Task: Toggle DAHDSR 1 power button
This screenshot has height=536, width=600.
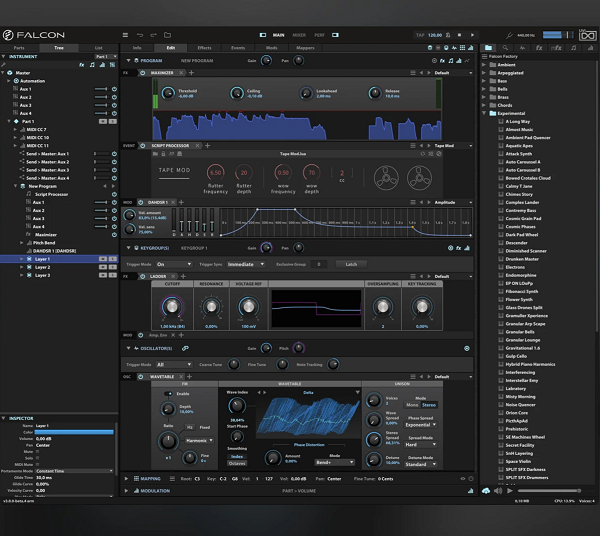Action: tap(140, 202)
